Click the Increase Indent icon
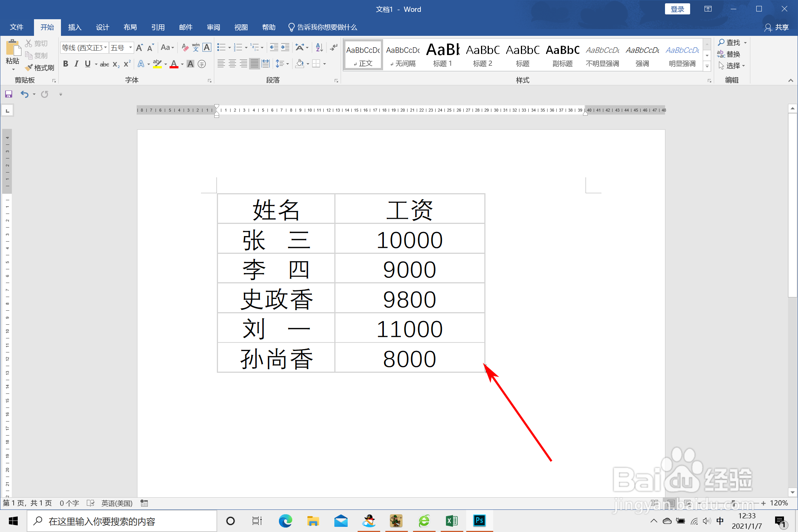The width and height of the screenshot is (798, 532). click(x=285, y=47)
